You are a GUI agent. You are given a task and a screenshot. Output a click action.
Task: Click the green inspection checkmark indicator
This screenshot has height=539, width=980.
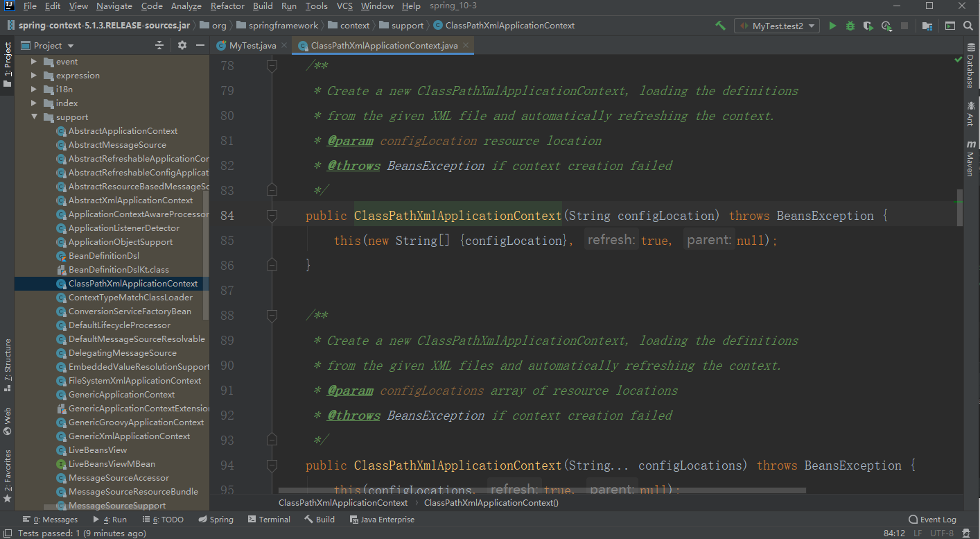[959, 60]
